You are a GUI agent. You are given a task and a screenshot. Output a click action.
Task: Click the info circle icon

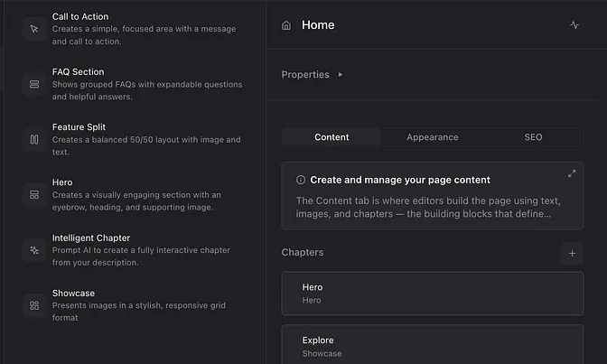[x=301, y=180]
